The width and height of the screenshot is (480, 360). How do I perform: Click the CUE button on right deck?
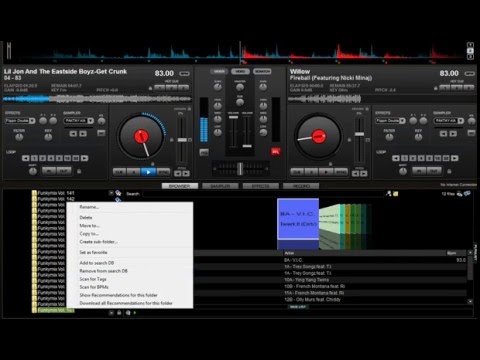(x=297, y=172)
